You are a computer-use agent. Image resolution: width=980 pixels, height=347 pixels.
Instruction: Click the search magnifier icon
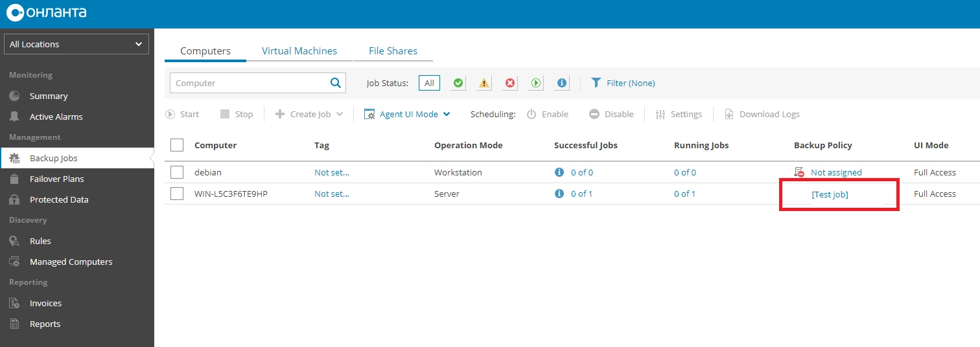335,83
